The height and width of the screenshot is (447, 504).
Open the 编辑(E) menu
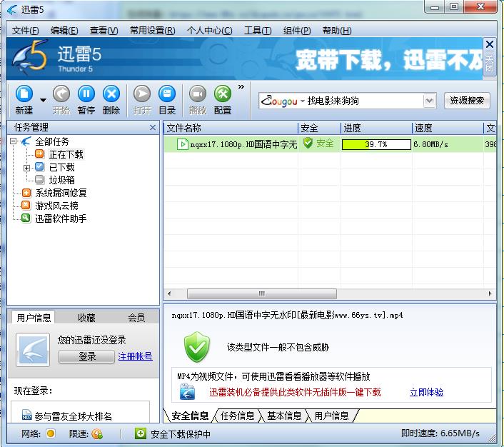pyautogui.click(x=64, y=31)
